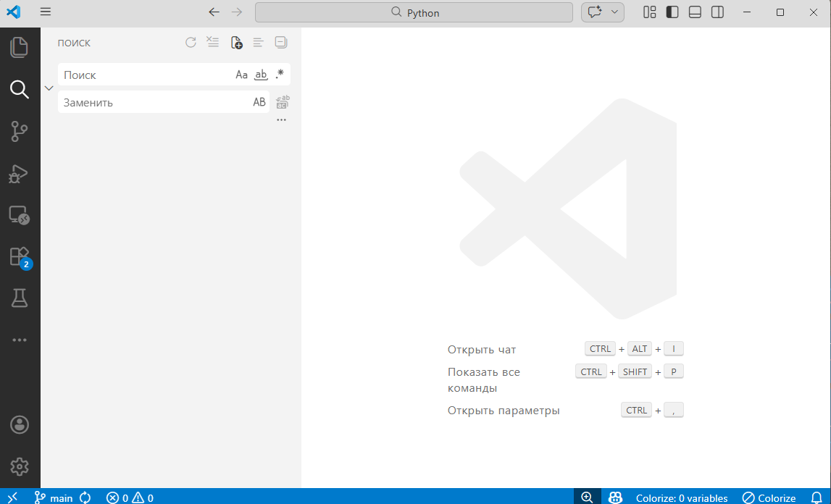Image resolution: width=831 pixels, height=504 pixels.
Task: Open the Testing flask view
Action: click(x=20, y=298)
